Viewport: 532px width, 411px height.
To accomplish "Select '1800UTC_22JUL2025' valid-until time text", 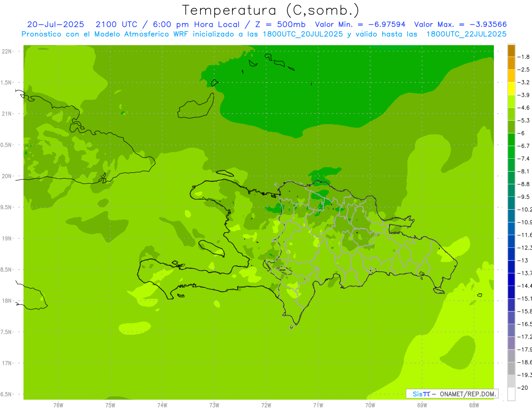I will click(x=466, y=34).
